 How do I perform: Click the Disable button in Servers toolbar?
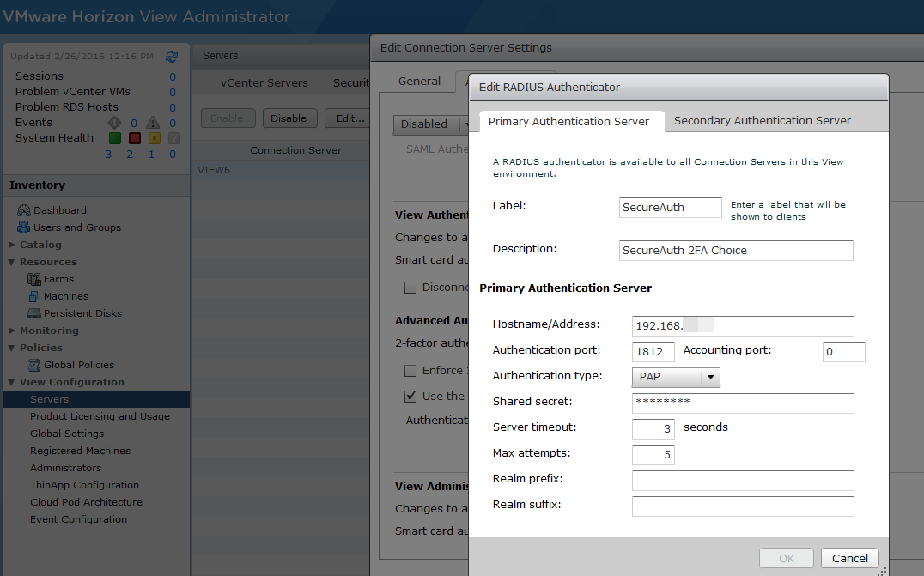(289, 118)
